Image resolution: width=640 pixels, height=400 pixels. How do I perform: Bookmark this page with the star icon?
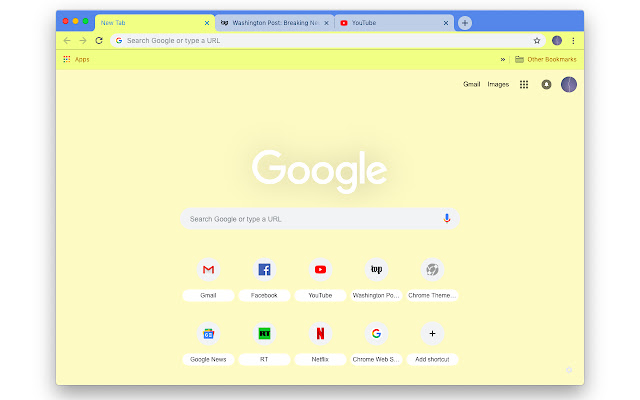click(x=537, y=40)
